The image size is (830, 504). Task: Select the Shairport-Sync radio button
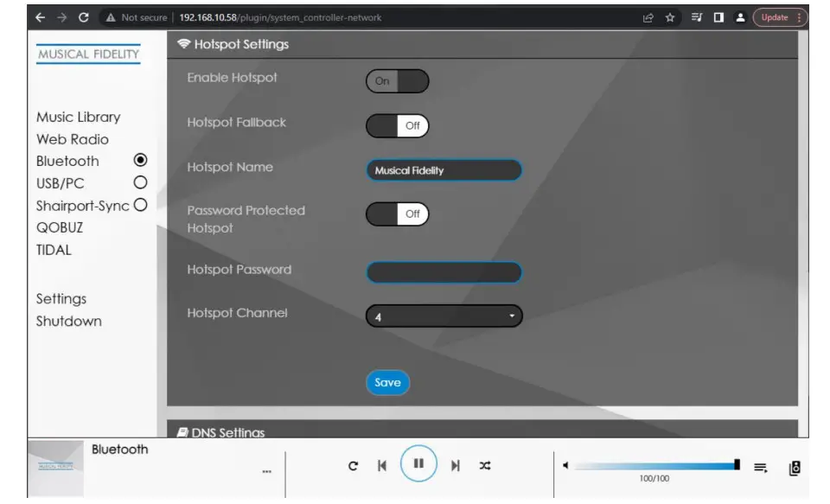coord(140,205)
